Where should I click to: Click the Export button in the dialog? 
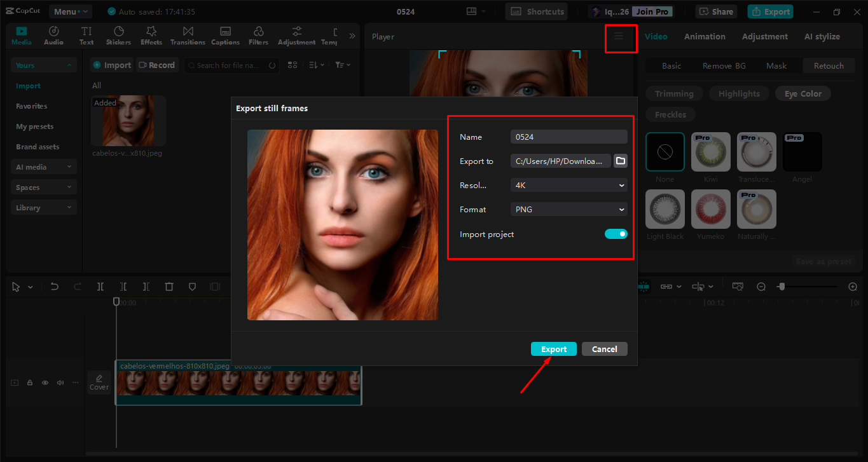click(x=553, y=349)
